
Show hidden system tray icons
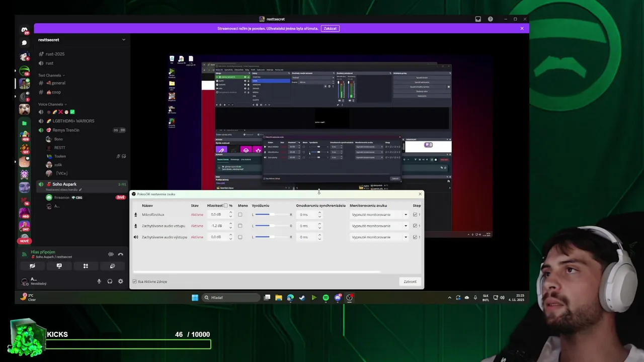pos(450,298)
